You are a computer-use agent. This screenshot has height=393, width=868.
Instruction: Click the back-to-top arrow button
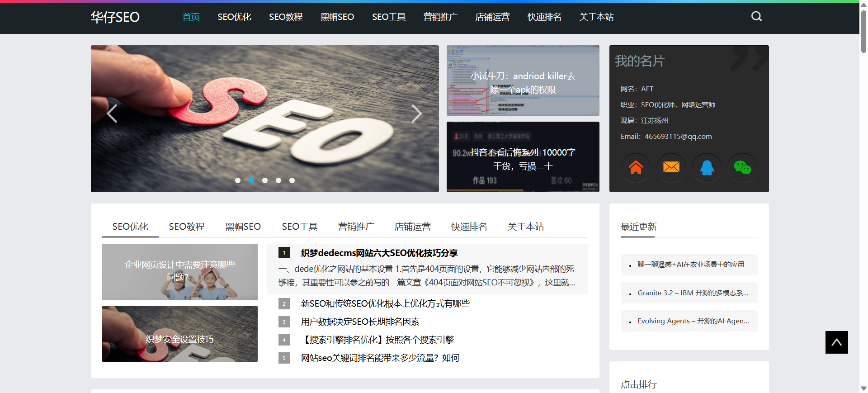(836, 342)
